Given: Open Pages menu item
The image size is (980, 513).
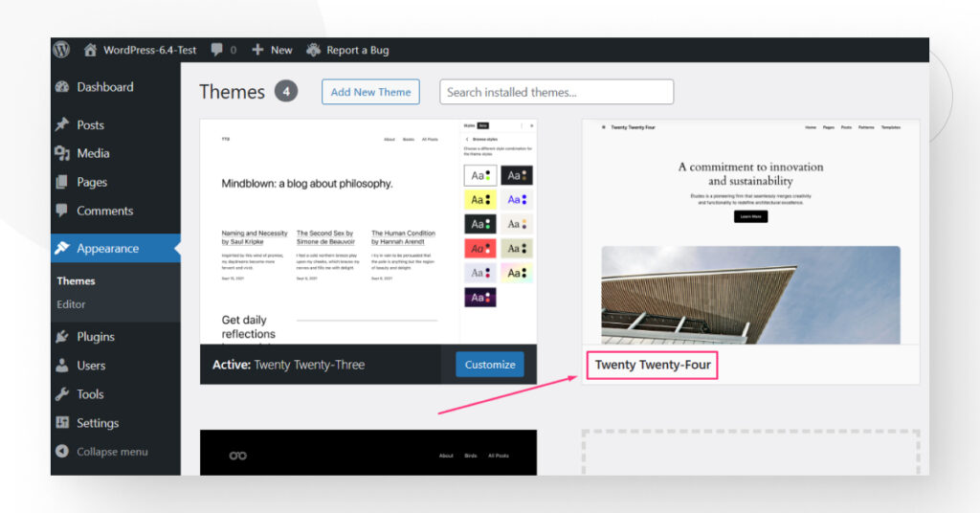Looking at the screenshot, I should tap(92, 182).
